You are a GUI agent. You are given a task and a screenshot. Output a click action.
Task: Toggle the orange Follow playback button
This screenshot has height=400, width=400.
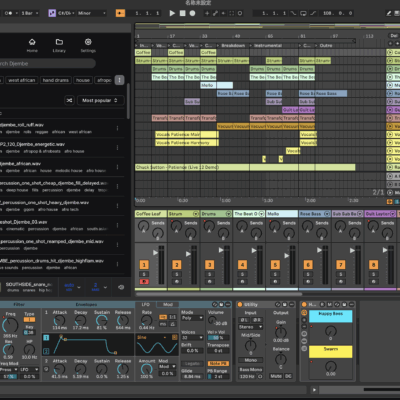tap(120, 13)
